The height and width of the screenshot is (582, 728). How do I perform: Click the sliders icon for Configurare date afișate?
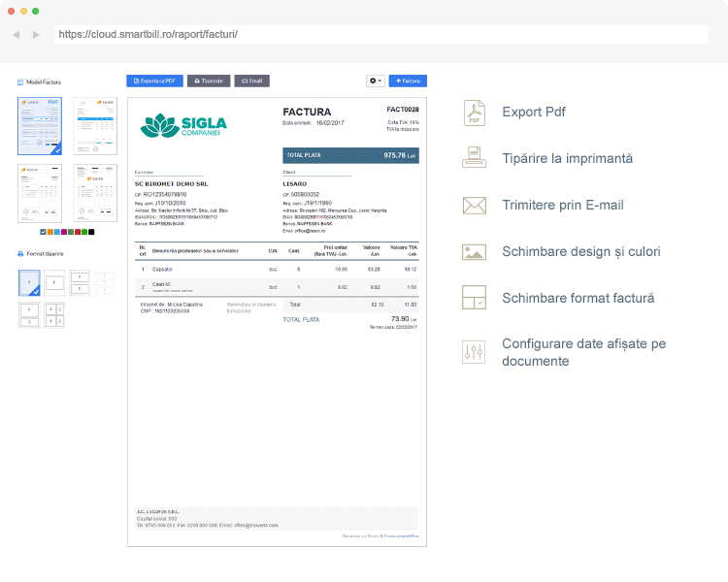(x=474, y=352)
